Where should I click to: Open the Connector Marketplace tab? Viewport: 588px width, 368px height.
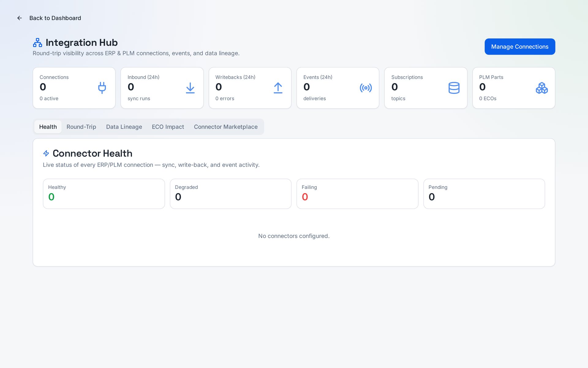click(226, 127)
